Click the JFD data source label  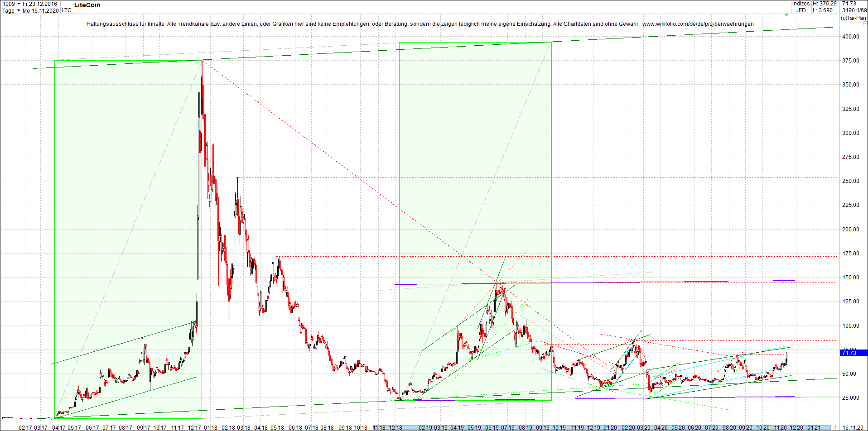tap(800, 10)
